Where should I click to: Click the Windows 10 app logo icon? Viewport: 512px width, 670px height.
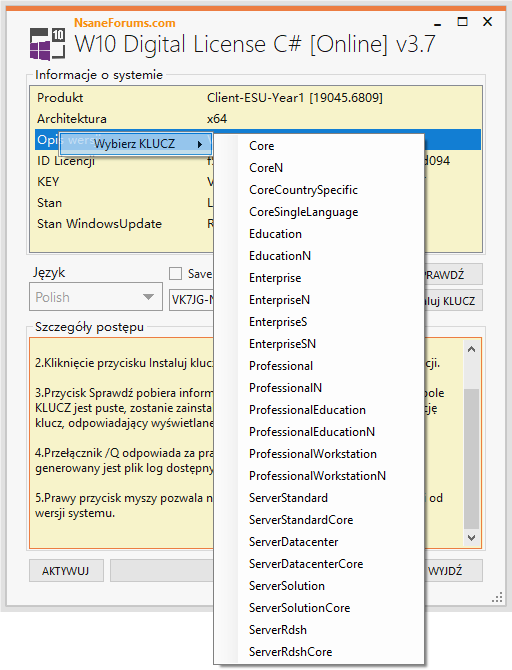[x=47, y=43]
